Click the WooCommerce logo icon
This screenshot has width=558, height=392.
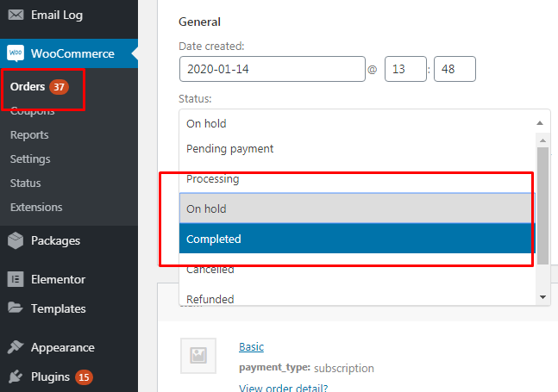click(x=16, y=53)
